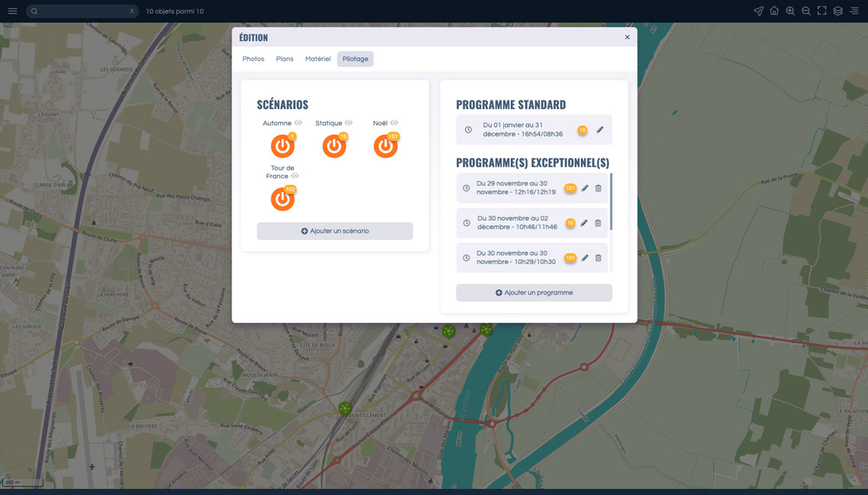Viewport: 868px width, 495px height.
Task: Open the hamburger menu at top left
Action: (12, 11)
